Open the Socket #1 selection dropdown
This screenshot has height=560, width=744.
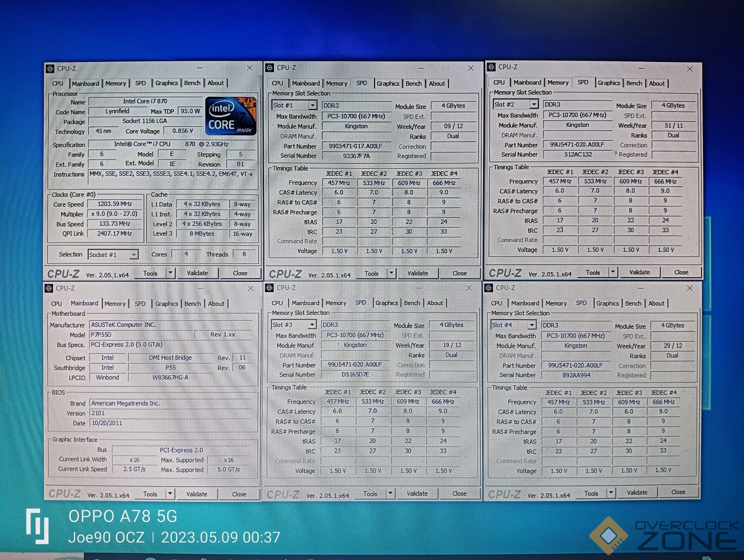133,255
